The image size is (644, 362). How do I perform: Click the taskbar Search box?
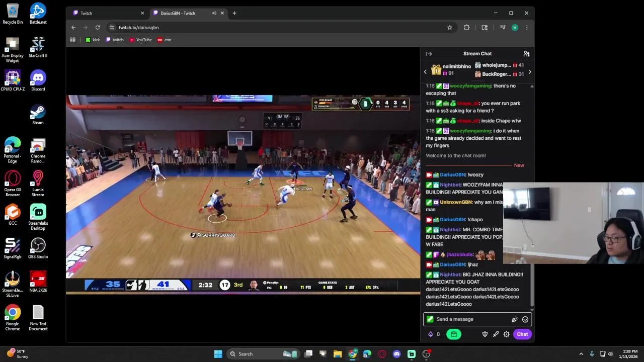click(263, 354)
